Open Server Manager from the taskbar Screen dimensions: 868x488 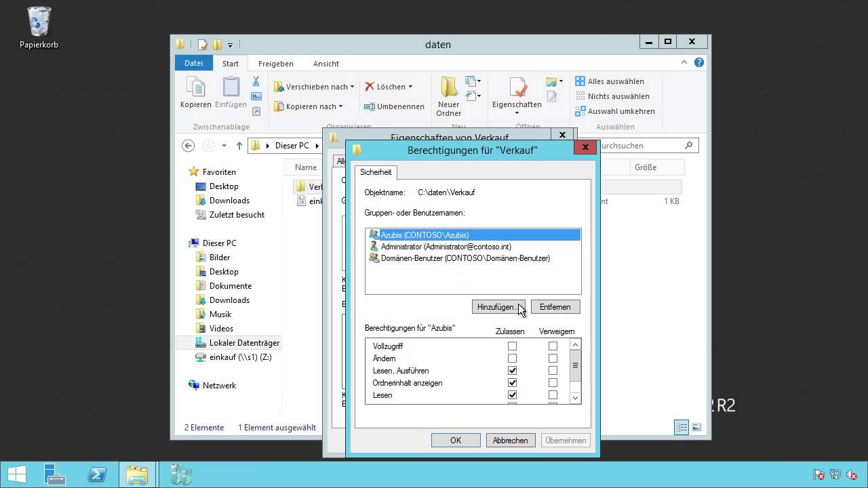[x=54, y=474]
